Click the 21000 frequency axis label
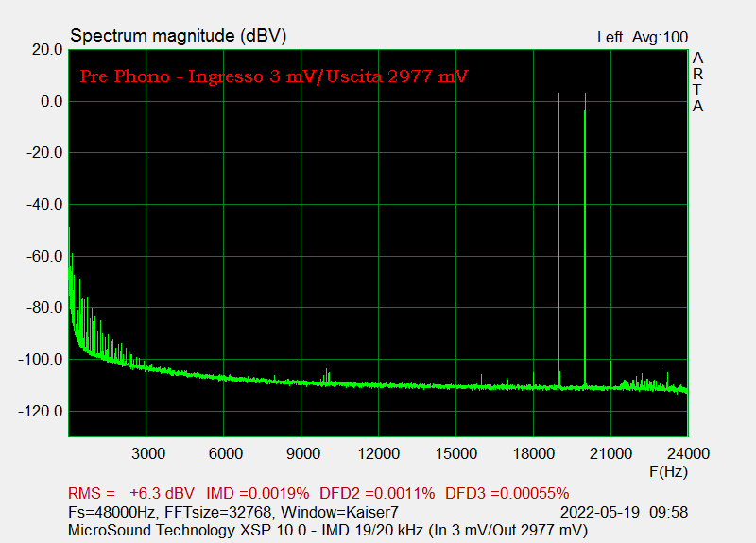 coord(610,454)
